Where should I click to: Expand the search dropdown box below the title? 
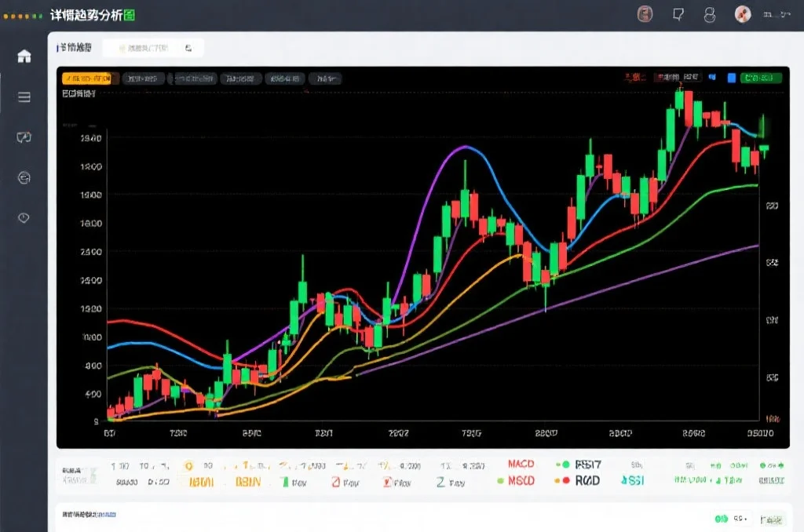click(153, 48)
